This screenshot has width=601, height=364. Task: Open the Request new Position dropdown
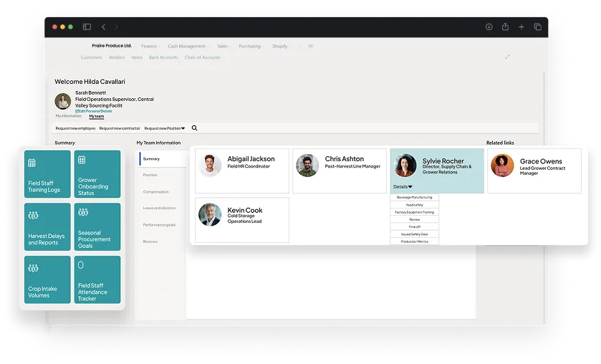pos(164,128)
